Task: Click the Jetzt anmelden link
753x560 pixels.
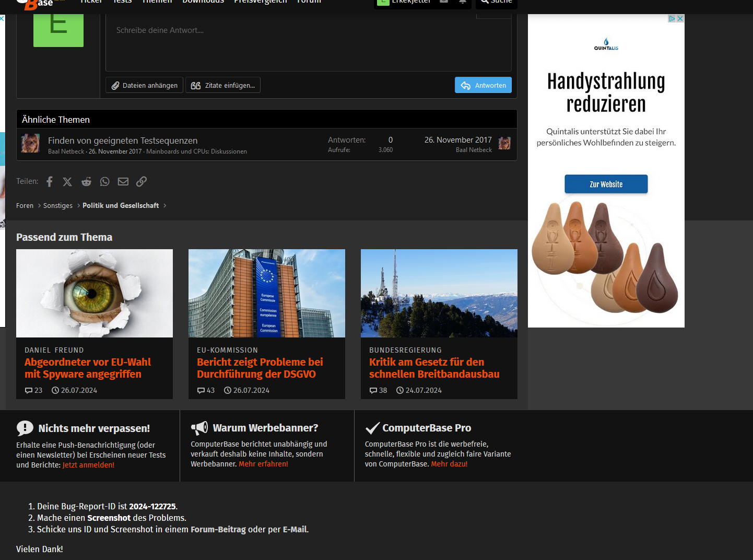Action: pyautogui.click(x=87, y=465)
